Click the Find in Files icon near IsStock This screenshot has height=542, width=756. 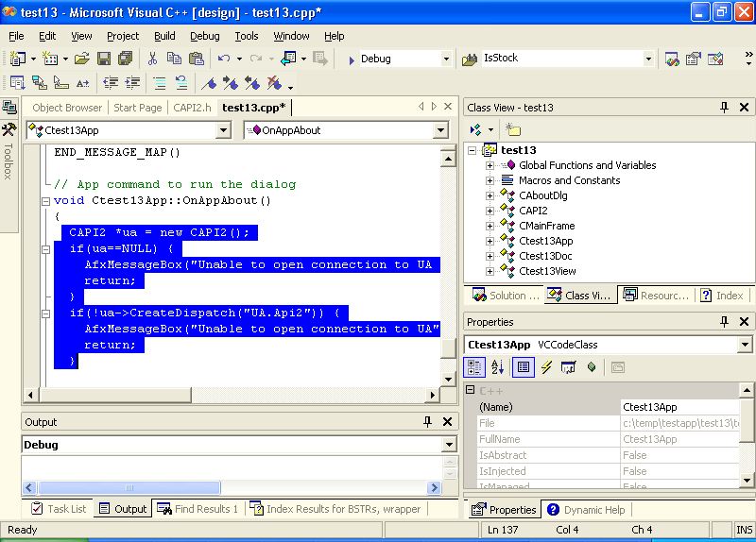point(470,59)
